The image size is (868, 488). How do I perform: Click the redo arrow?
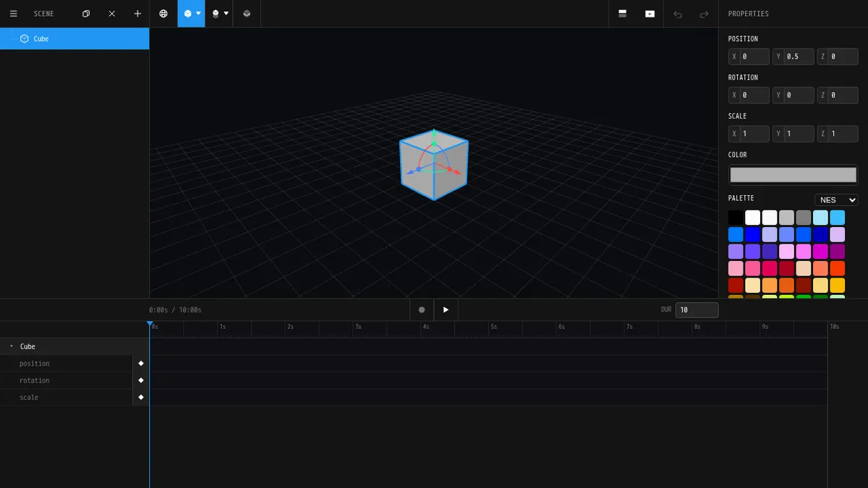click(704, 14)
